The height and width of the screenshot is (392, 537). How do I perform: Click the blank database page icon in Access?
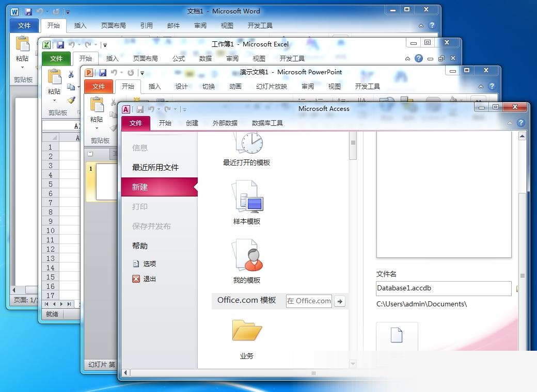pyautogui.click(x=397, y=335)
